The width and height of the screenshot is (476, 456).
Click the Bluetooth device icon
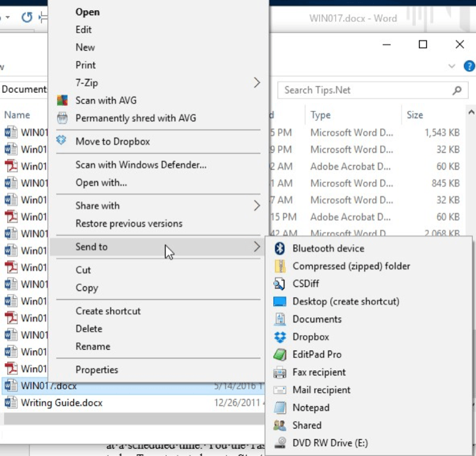coord(280,248)
